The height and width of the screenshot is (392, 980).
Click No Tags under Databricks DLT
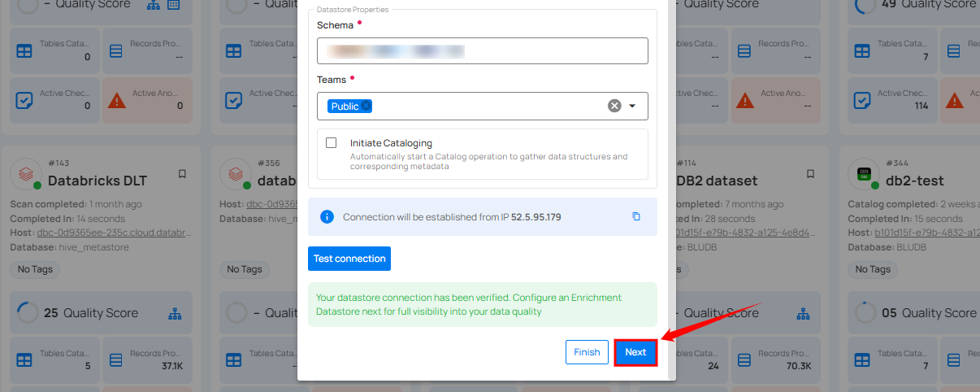(33, 269)
